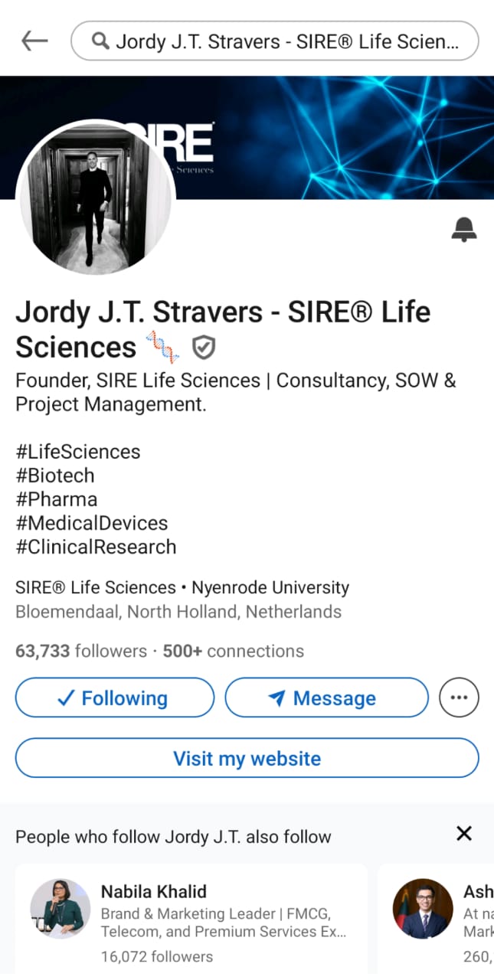494x980 pixels.
Task: Tap the DNA helix emoji beside name
Action: pyautogui.click(x=162, y=348)
